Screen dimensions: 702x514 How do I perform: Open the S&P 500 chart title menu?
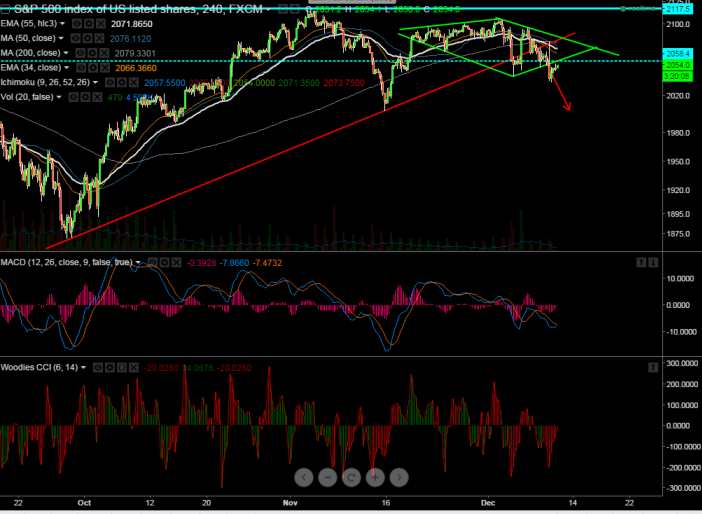coord(139,9)
